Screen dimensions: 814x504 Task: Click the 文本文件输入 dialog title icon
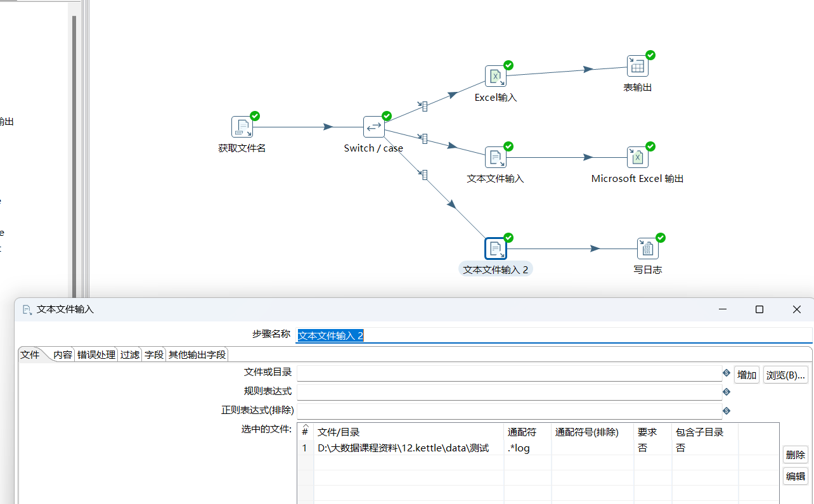coord(27,309)
